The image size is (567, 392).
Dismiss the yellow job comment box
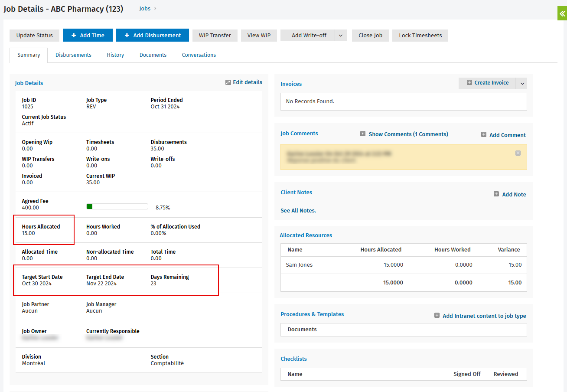point(518,153)
